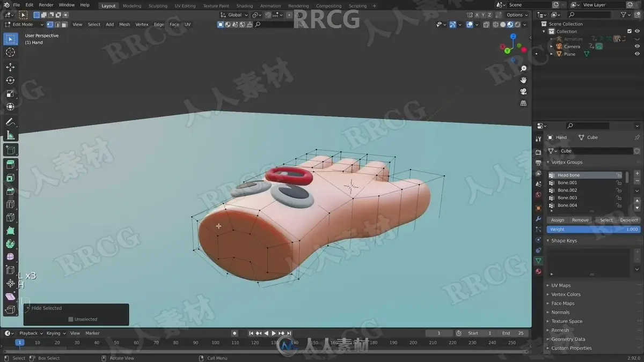Open the Tool properties tab icon
Viewport: 644px width, 362px height.
[x=538, y=139]
